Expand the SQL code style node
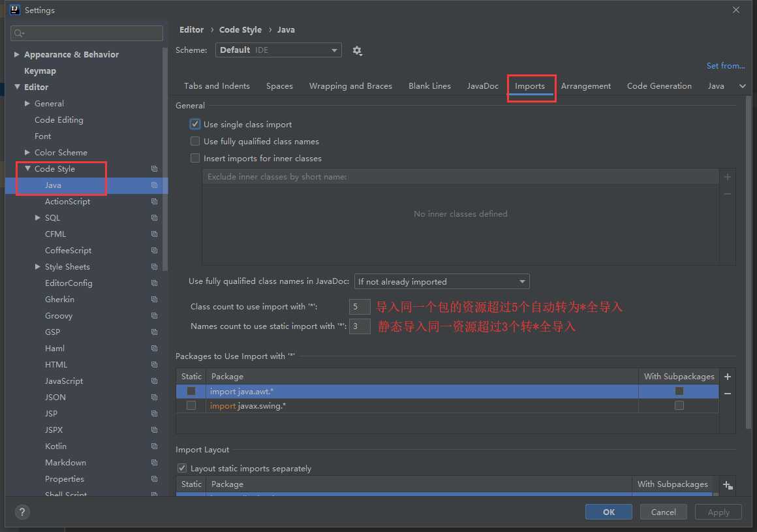The height and width of the screenshot is (532, 757). pyautogui.click(x=38, y=218)
